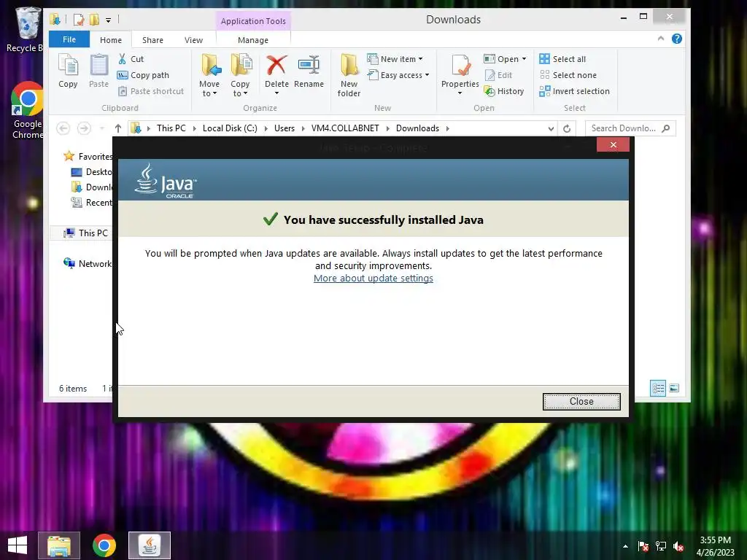
Task: Open the Quick Access Toolbar customize dropdown
Action: [x=108, y=20]
